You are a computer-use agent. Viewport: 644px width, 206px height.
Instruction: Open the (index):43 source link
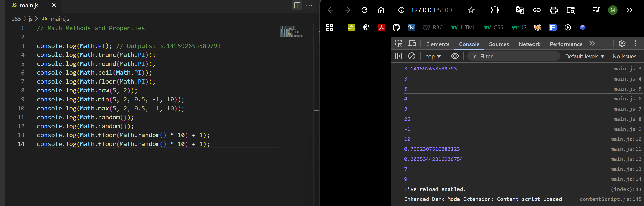pyautogui.click(x=626, y=189)
